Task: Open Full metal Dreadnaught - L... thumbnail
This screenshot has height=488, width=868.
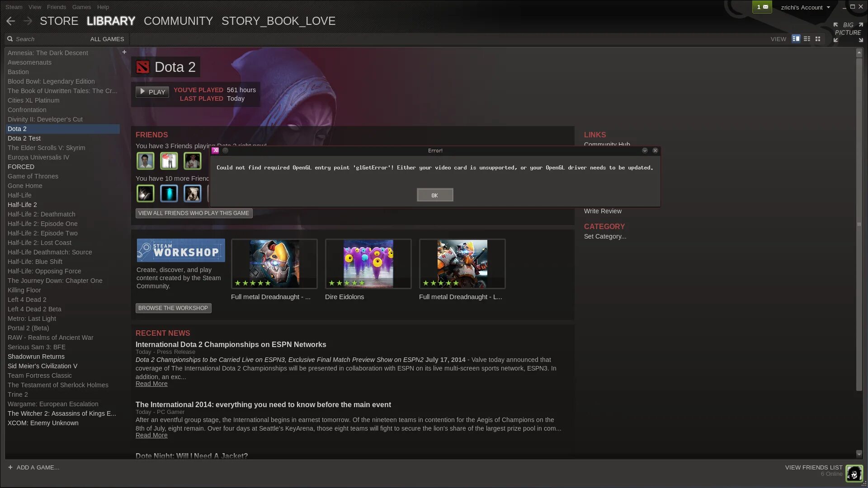Action: [462, 264]
